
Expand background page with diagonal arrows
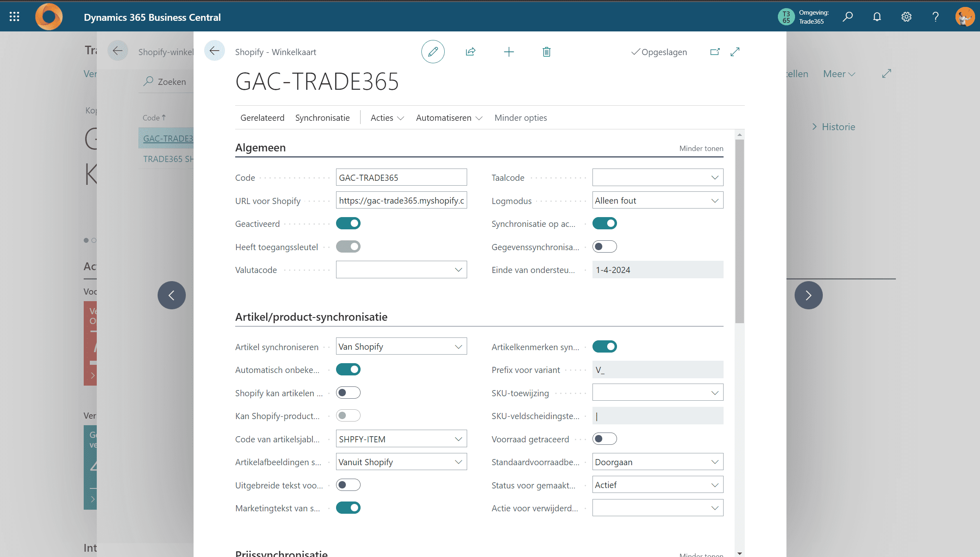886,73
